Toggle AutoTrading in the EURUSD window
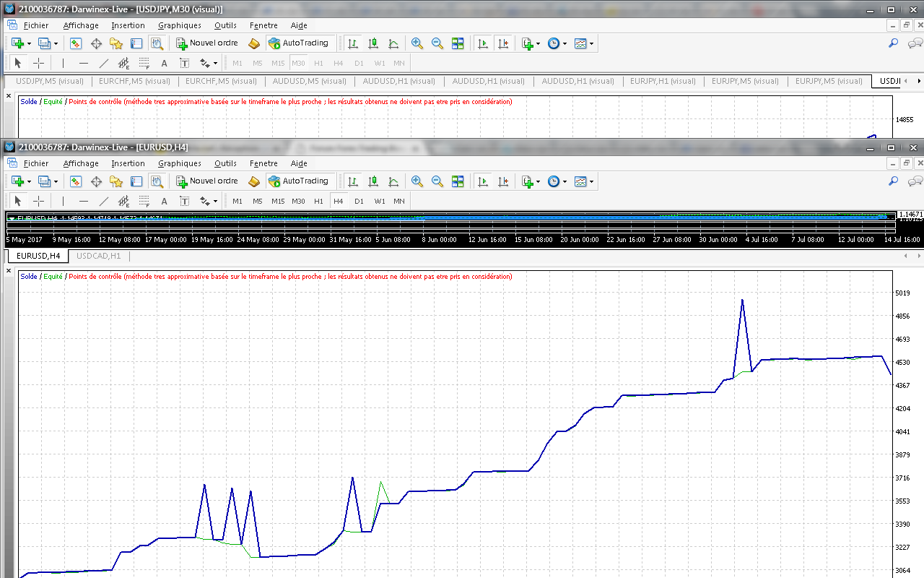Screen dimensions: 924x578 [298, 181]
